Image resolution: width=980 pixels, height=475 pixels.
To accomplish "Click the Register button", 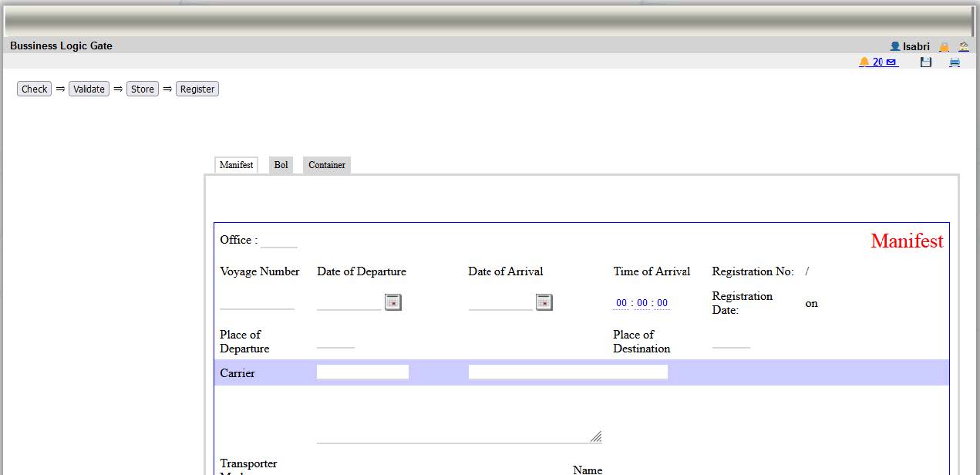I will click(x=197, y=89).
